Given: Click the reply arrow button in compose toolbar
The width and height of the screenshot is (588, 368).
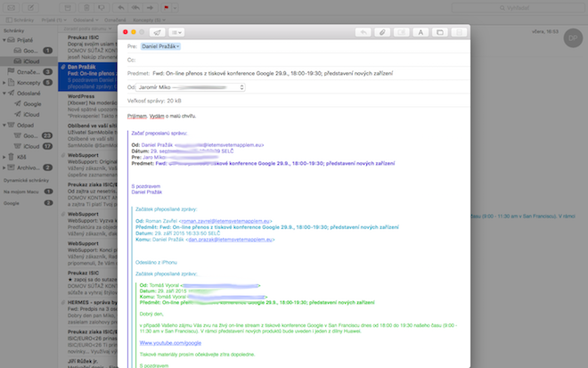Looking at the screenshot, I should (363, 32).
